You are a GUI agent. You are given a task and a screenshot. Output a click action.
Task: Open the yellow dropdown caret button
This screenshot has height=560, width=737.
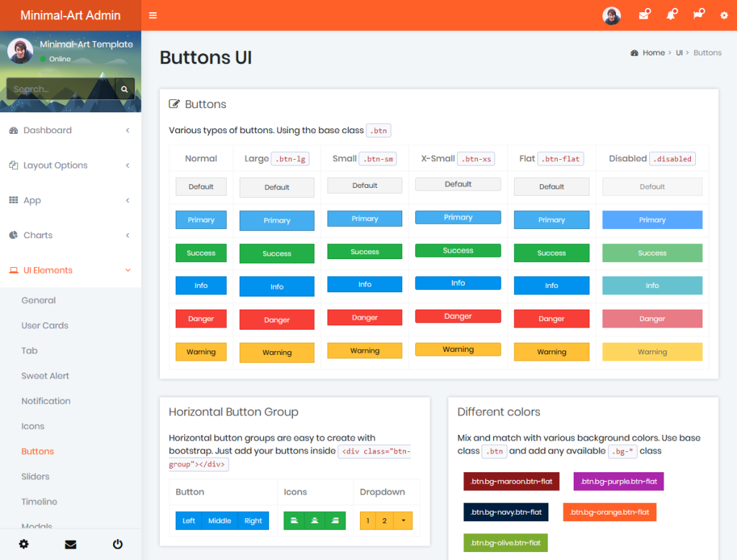403,520
